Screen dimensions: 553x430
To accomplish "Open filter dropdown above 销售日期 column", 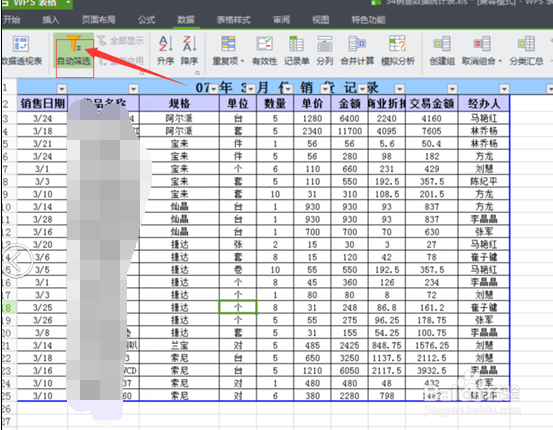I will point(62,89).
